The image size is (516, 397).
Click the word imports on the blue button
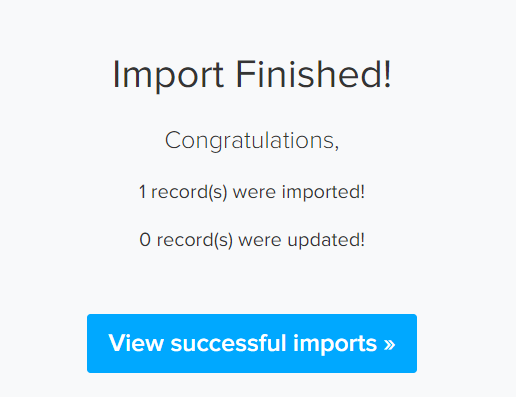335,344
